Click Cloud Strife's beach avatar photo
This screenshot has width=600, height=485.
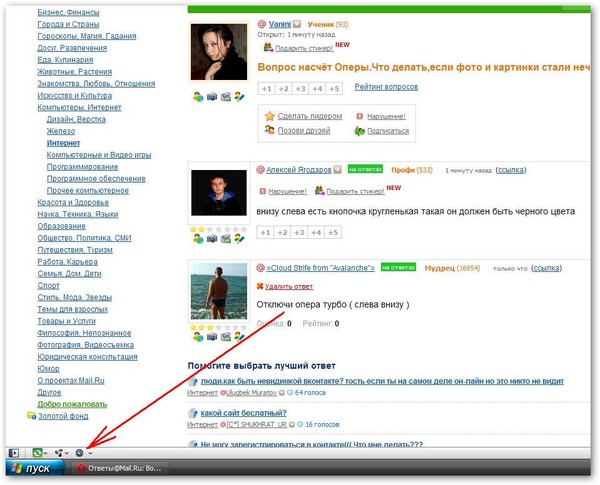point(219,291)
